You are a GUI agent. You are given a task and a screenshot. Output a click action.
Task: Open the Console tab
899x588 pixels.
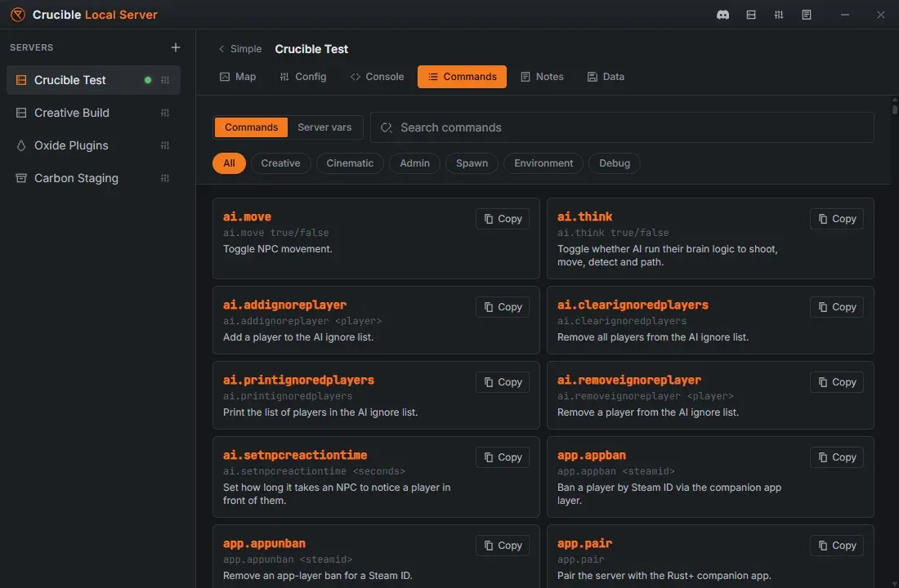pyautogui.click(x=377, y=77)
